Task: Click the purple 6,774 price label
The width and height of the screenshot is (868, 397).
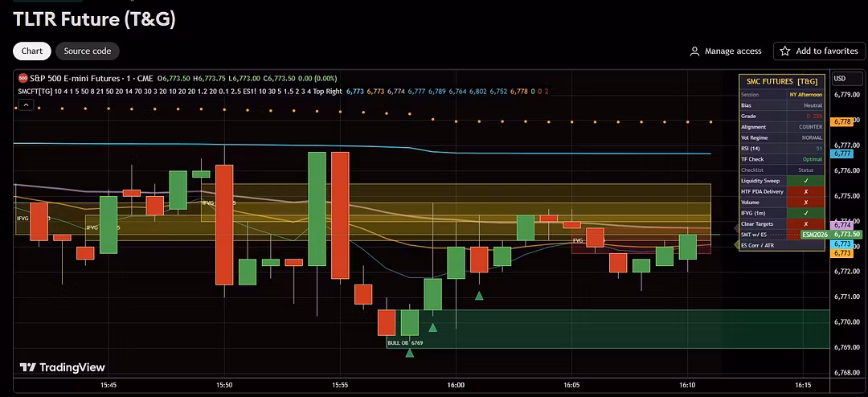Action: [842, 225]
